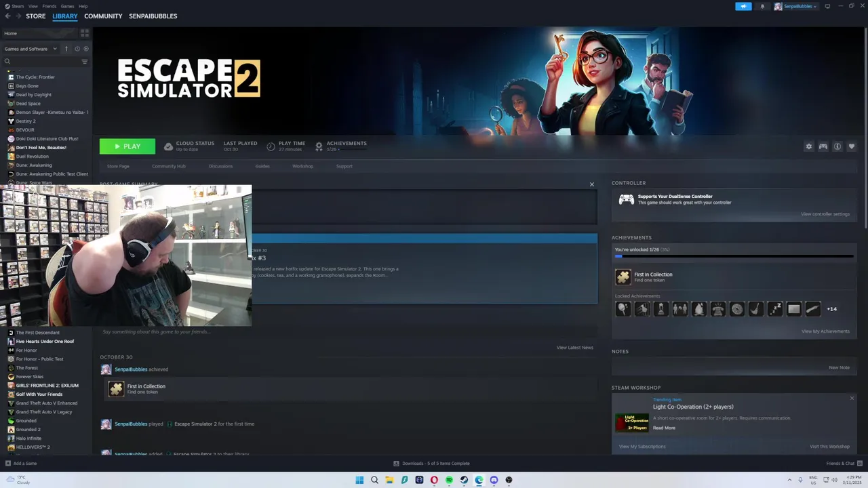Open View controller settings link

[x=825, y=214]
